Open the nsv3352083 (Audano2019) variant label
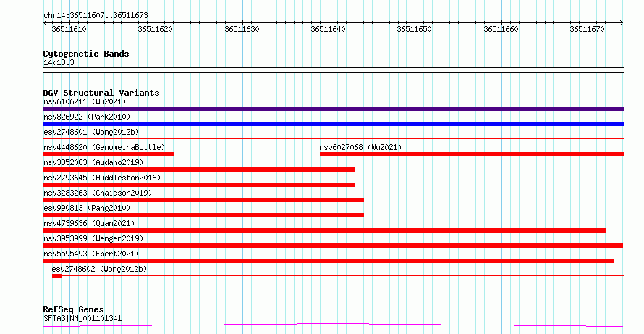Screen dimensions: 644x334 tap(93, 162)
